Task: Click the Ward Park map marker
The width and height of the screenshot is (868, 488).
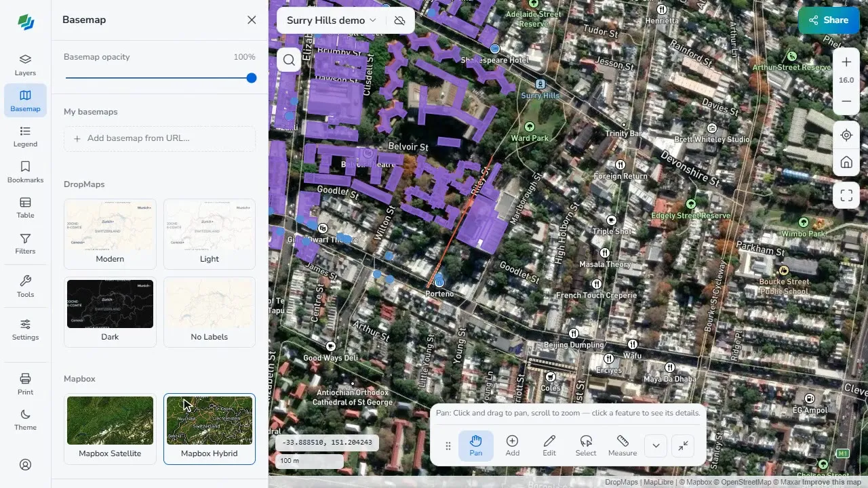Action: [x=530, y=127]
